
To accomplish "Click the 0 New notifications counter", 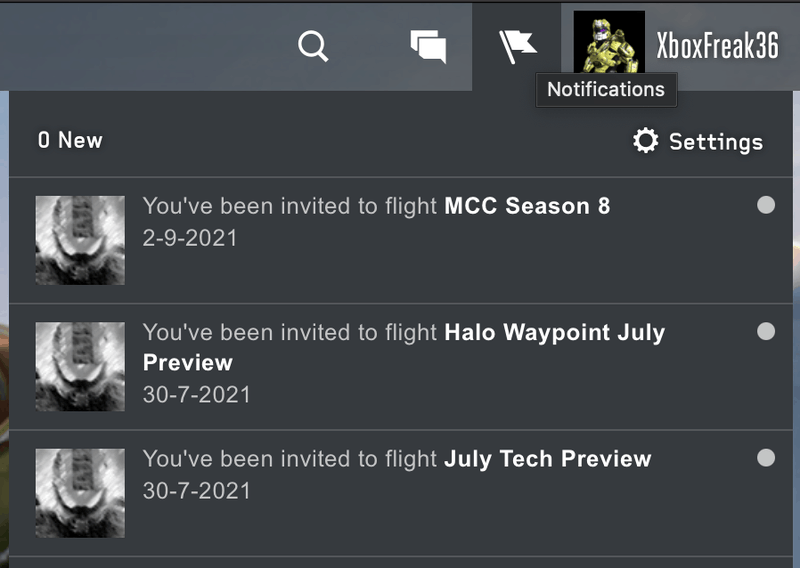I will [x=70, y=140].
